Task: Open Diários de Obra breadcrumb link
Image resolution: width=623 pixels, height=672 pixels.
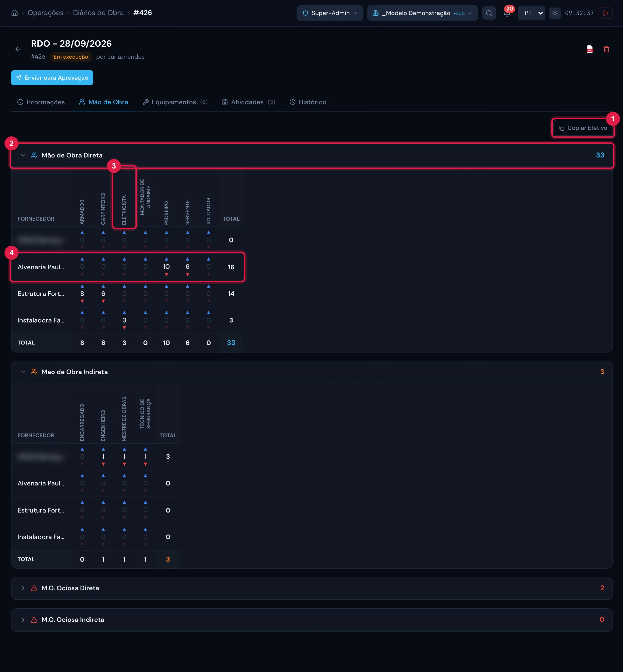Action: pyautogui.click(x=98, y=13)
